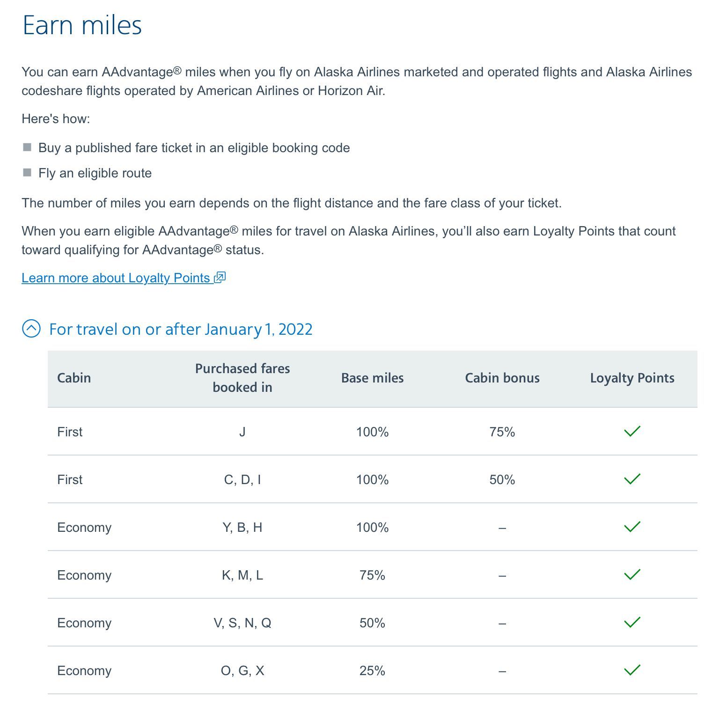The image size is (719, 728).
Task: Click the Purchased fares booked in header
Action: (242, 378)
